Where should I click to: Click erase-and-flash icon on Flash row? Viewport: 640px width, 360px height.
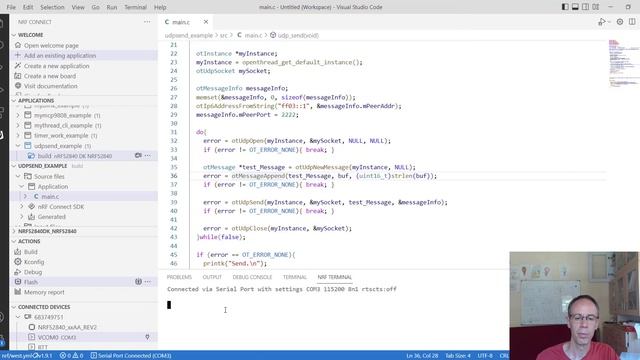point(138,282)
